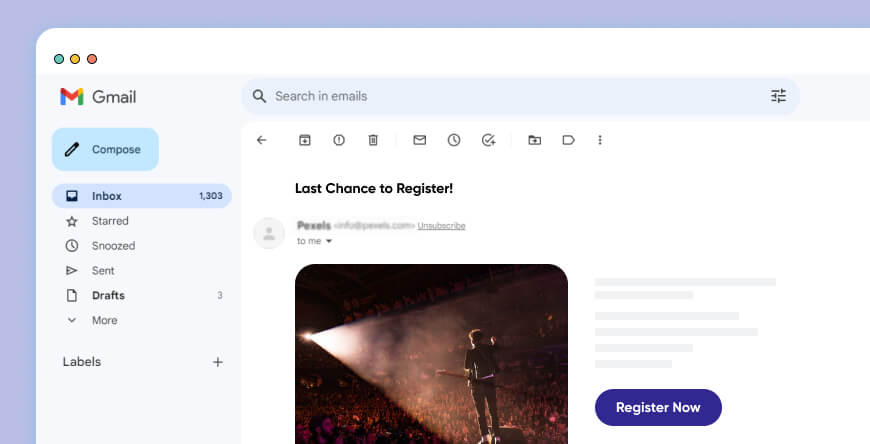
Task: Archive this email
Action: (305, 140)
